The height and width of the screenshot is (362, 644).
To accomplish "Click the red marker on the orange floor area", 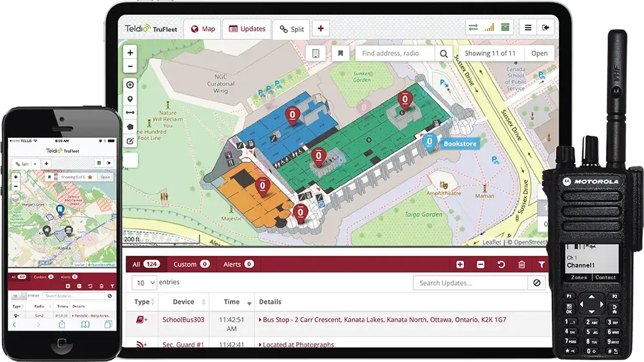I will tap(263, 187).
